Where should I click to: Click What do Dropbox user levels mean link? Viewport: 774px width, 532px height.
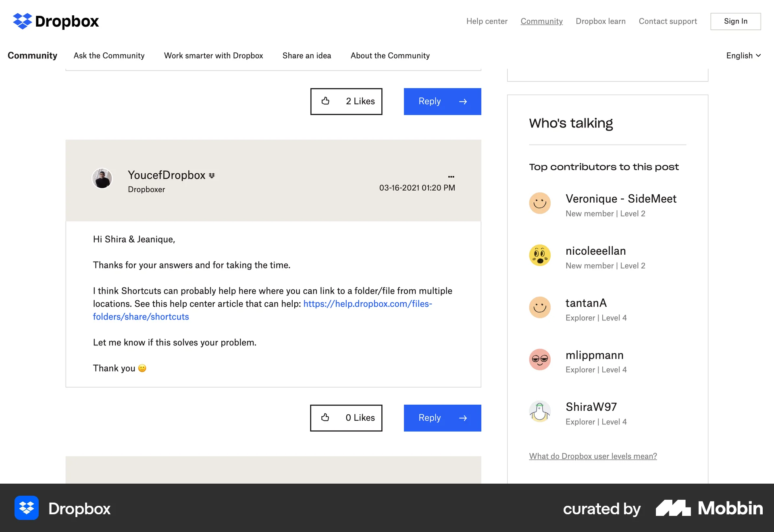593,456
